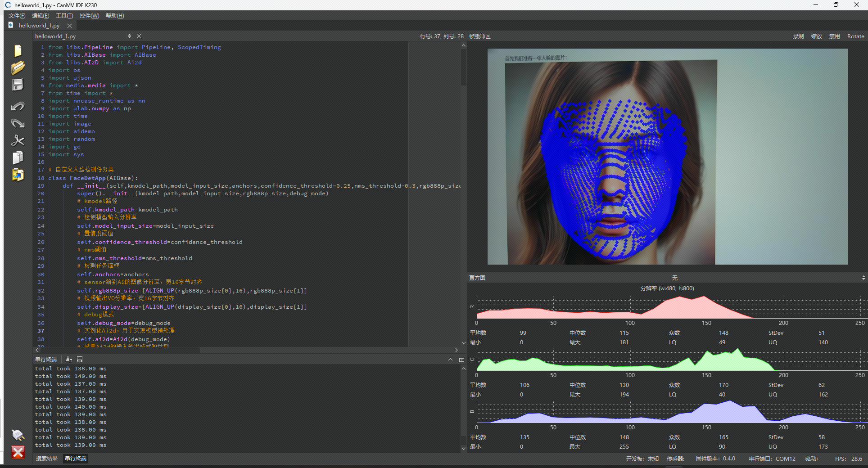Click the Copy documents icon
The image size is (868, 468).
click(x=18, y=157)
